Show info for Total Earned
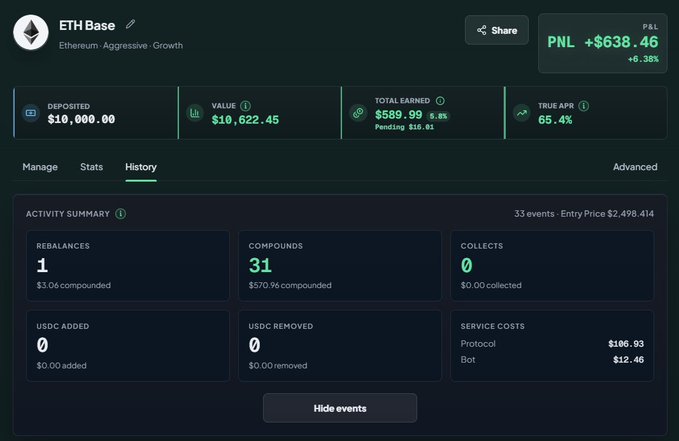 tap(440, 101)
